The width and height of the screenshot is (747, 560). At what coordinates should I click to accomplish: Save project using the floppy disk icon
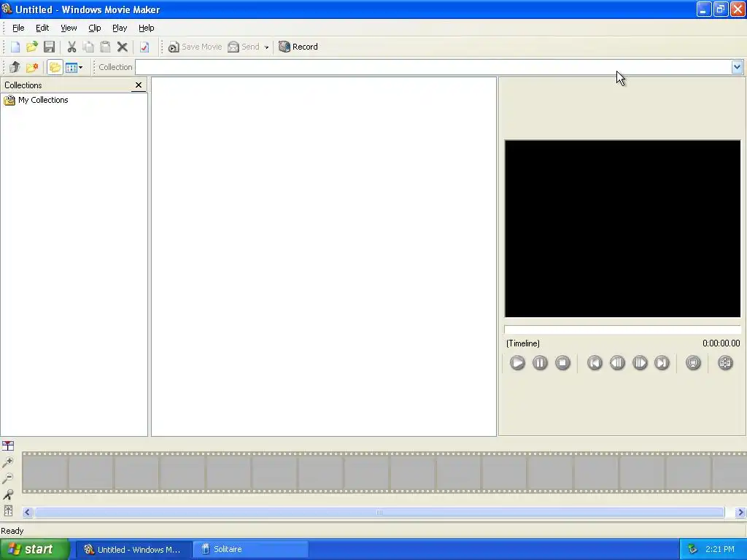(x=49, y=47)
